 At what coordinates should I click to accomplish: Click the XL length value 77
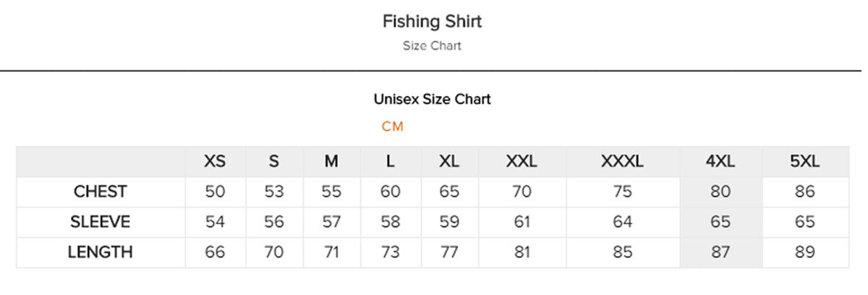[x=449, y=252]
